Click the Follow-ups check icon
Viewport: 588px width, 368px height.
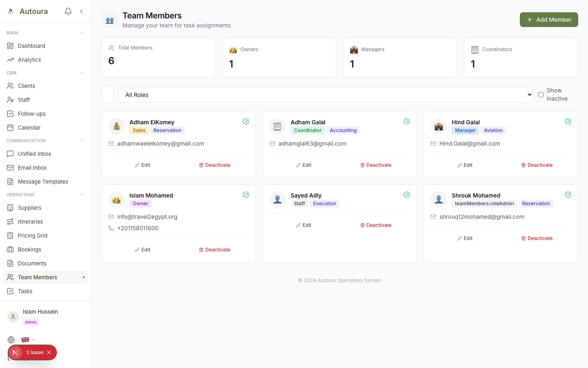coord(10,114)
